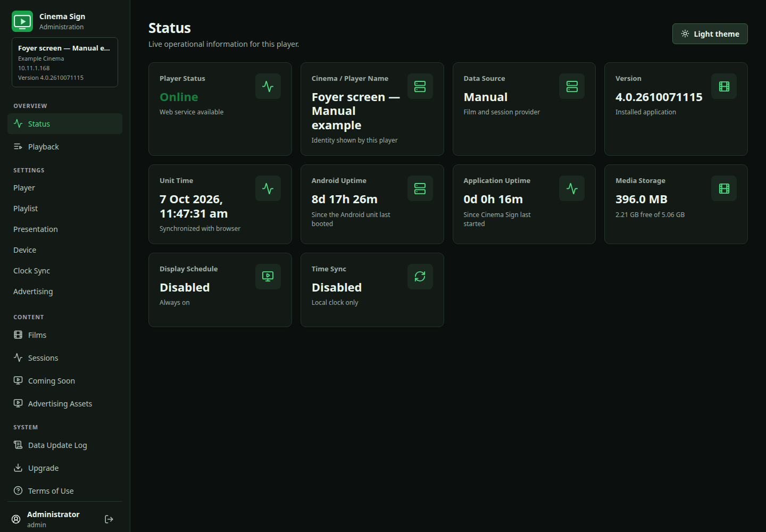Click the Status page heading
Viewport: 766px width, 532px height.
170,28
